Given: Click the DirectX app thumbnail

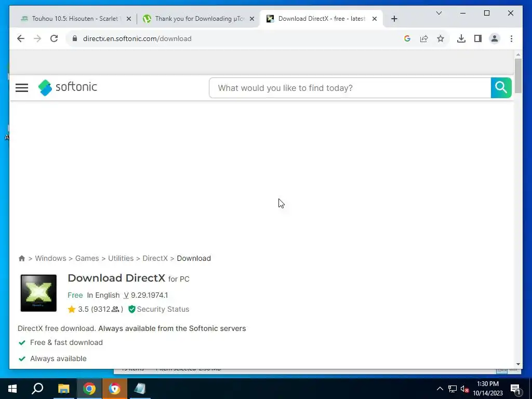Looking at the screenshot, I should (x=38, y=293).
